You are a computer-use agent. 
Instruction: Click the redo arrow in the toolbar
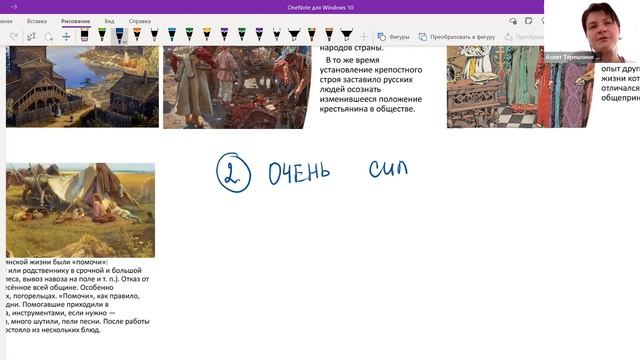14,37
